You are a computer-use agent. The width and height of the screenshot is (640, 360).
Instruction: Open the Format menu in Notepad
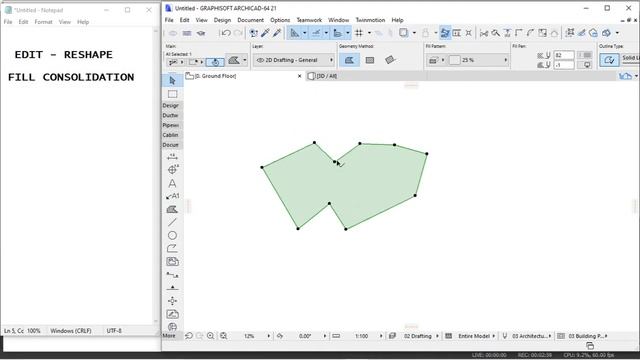point(43,22)
